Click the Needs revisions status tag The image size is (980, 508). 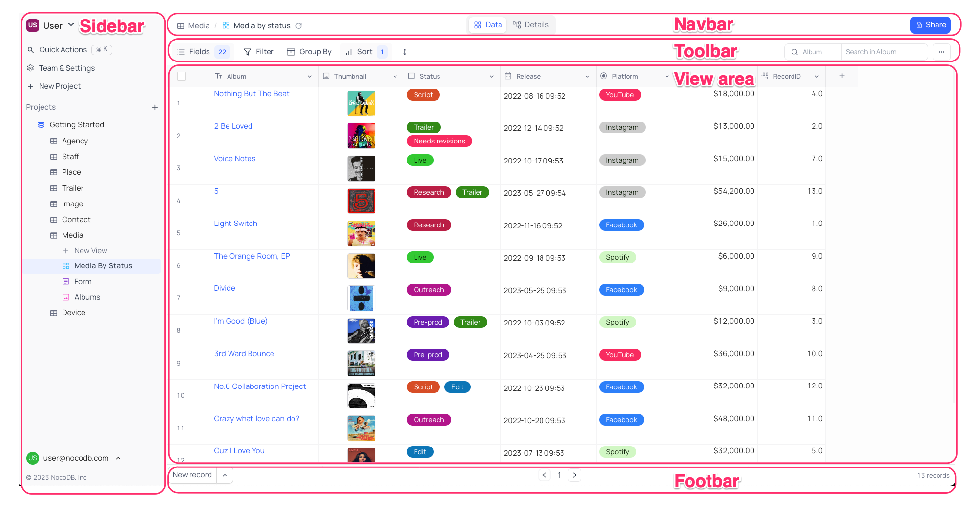click(439, 141)
